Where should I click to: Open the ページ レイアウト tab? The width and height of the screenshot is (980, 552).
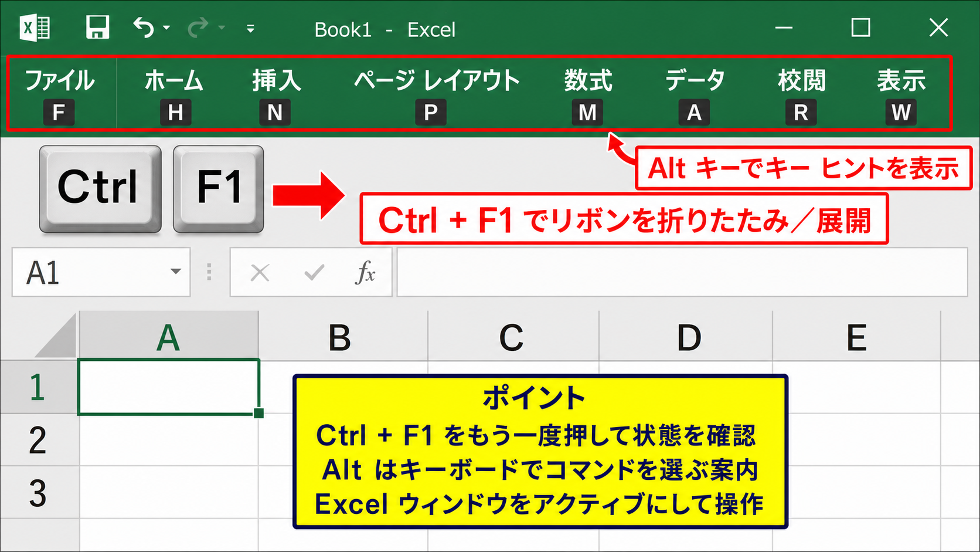(437, 81)
